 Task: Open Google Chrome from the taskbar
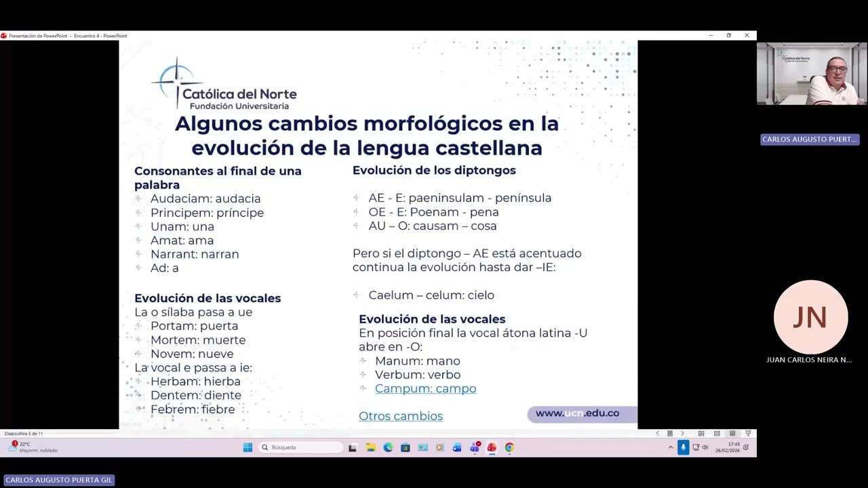coord(509,447)
